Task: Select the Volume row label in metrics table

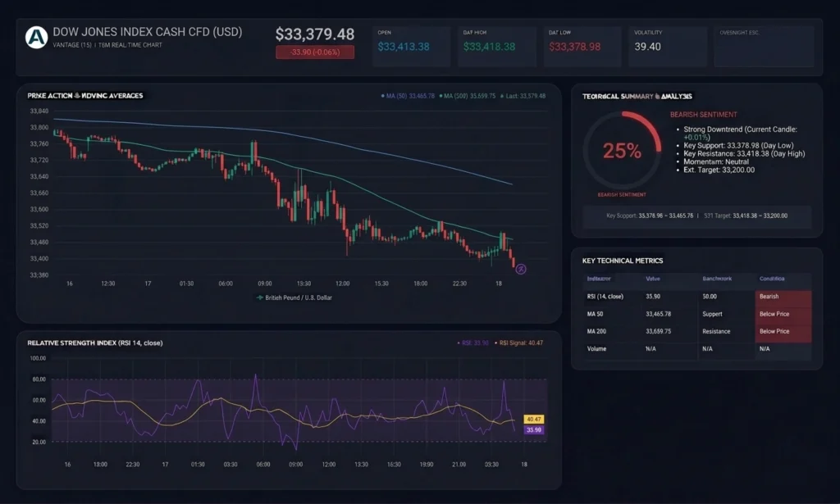Action: (597, 349)
